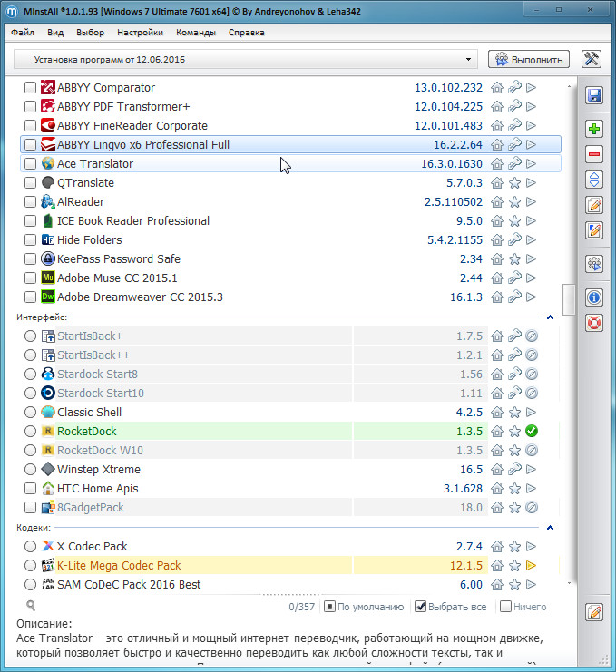This screenshot has height=672, width=616.
Task: Click the green checkmark for RocketDock
Action: 532,431
